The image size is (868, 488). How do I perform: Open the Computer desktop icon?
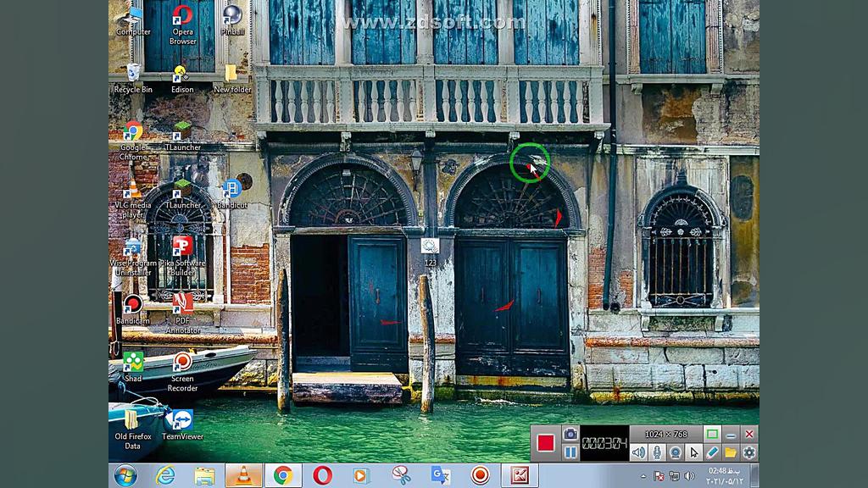(x=133, y=20)
